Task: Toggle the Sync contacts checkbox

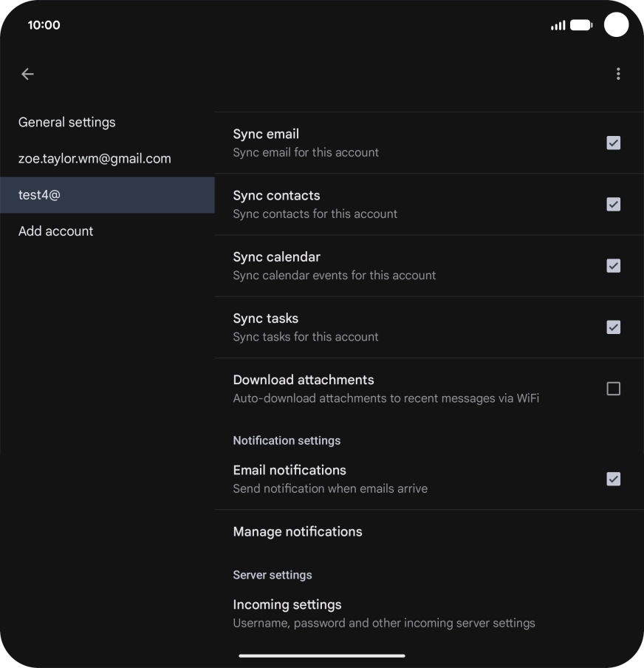Action: (613, 205)
